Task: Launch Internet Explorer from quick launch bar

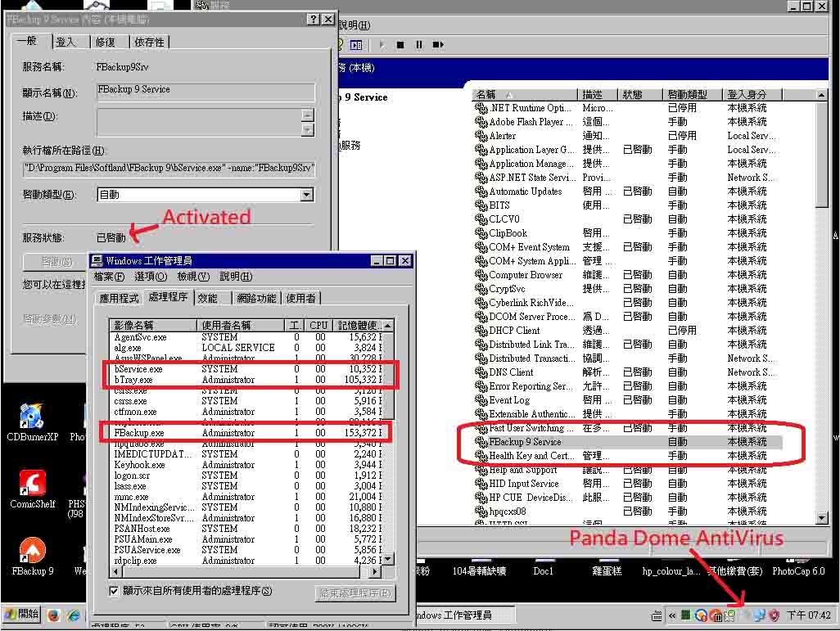Action: [74, 615]
